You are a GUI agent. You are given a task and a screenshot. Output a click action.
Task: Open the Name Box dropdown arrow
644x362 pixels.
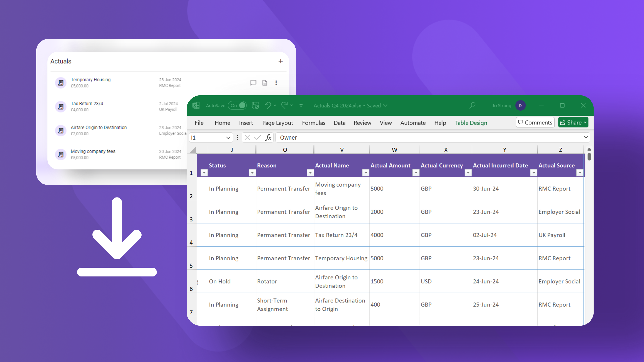(x=228, y=138)
